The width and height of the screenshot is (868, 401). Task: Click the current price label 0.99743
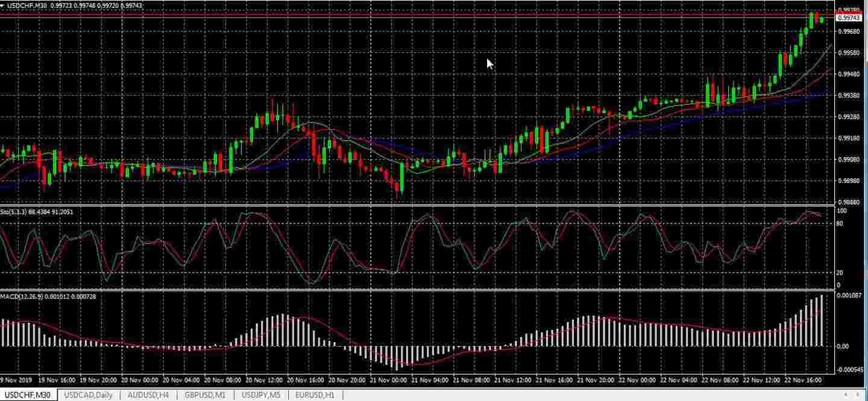[x=849, y=18]
